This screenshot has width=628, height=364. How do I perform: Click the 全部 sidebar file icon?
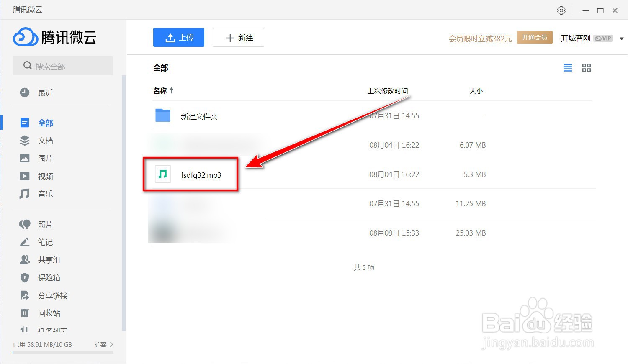tap(25, 123)
